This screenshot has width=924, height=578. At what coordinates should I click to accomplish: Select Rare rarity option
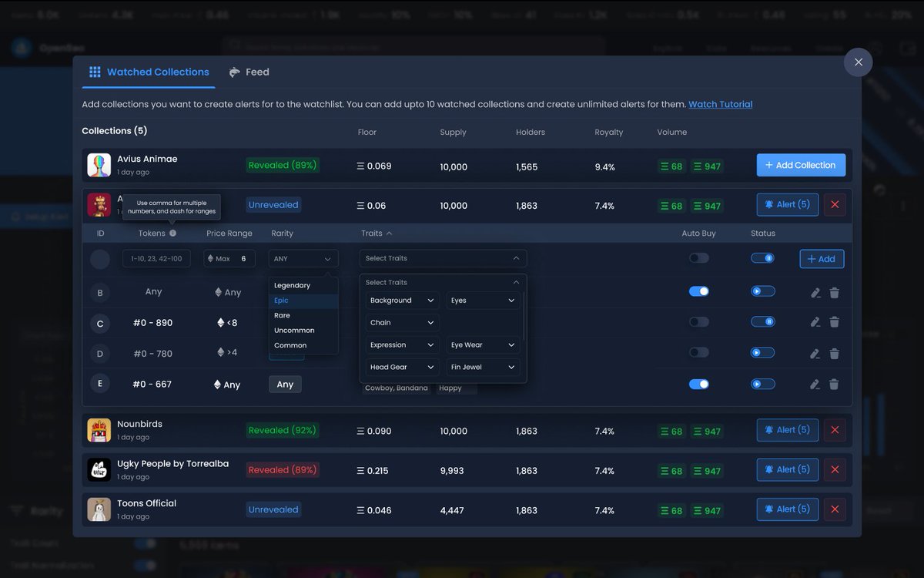point(303,315)
